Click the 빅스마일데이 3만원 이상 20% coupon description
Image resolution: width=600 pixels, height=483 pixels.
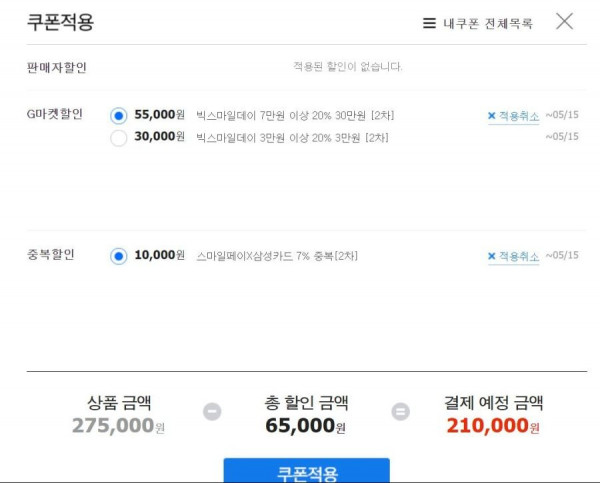[x=292, y=138]
